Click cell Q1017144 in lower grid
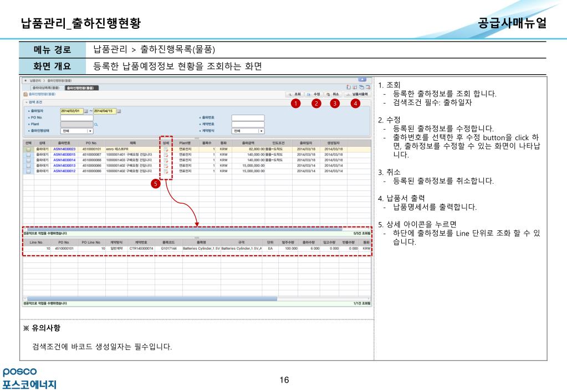 [169, 249]
